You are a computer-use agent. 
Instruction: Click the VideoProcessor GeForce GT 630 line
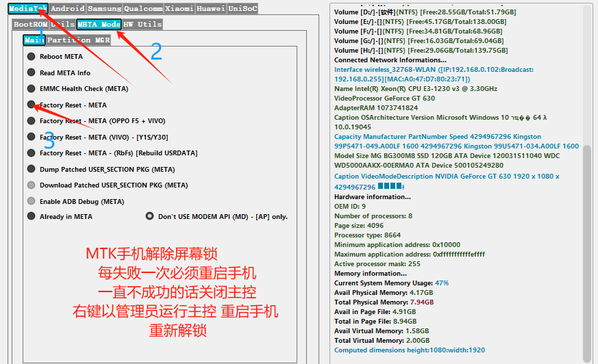pyautogui.click(x=384, y=99)
